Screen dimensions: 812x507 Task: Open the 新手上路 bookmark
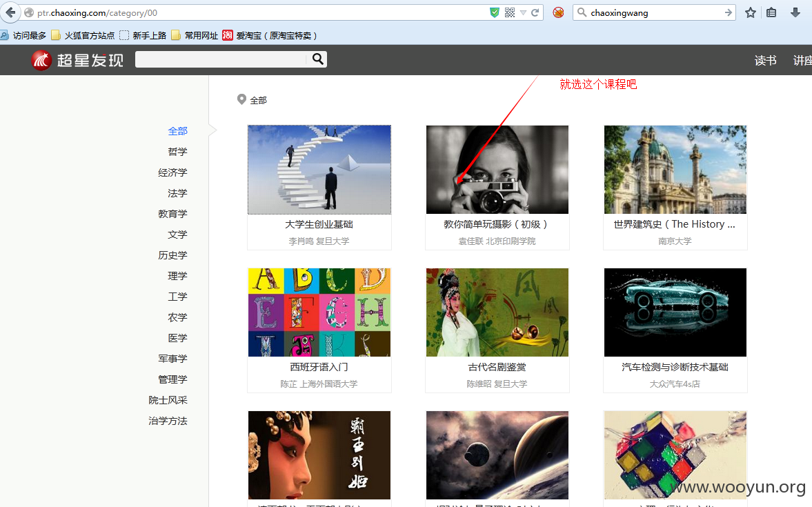click(x=143, y=35)
